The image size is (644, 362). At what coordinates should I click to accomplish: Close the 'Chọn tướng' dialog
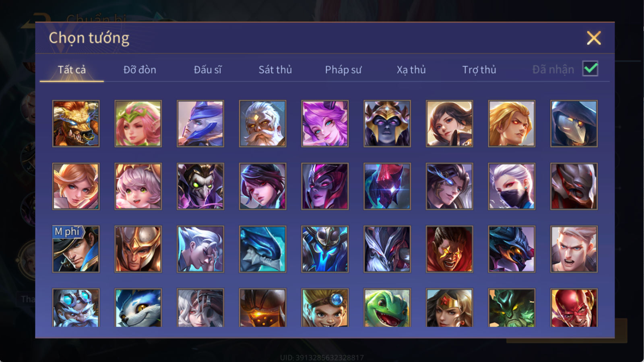[594, 38]
